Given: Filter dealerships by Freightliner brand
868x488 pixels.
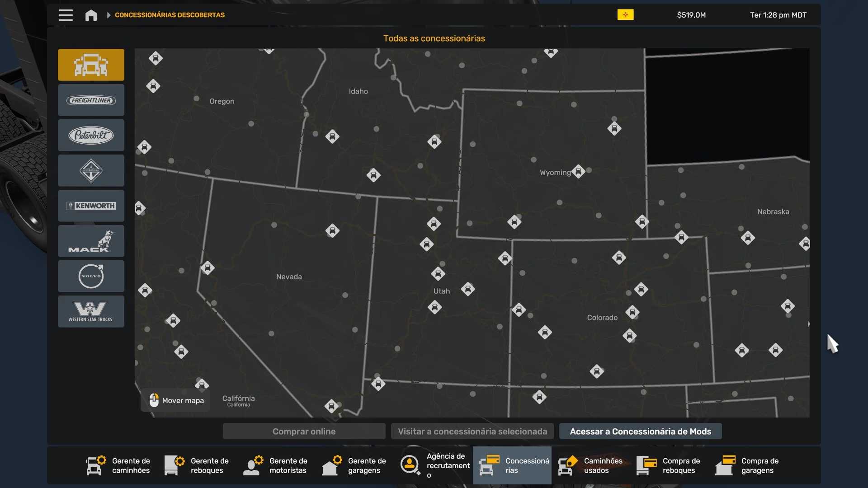Looking at the screenshot, I should pos(91,100).
